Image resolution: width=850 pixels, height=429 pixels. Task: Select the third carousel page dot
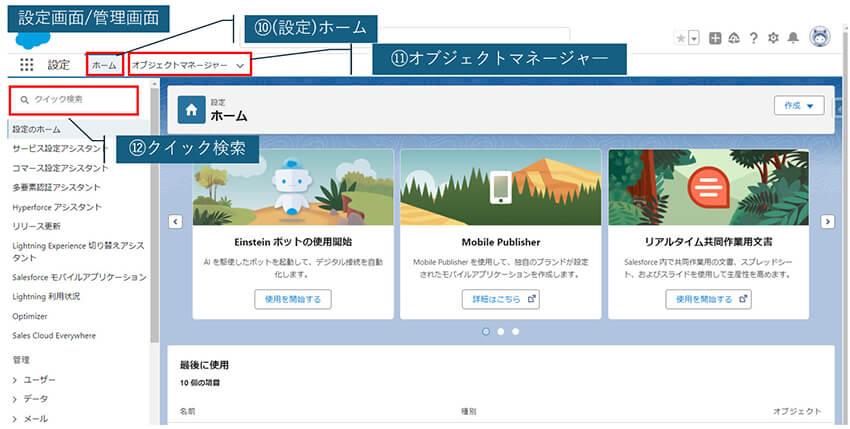(516, 331)
